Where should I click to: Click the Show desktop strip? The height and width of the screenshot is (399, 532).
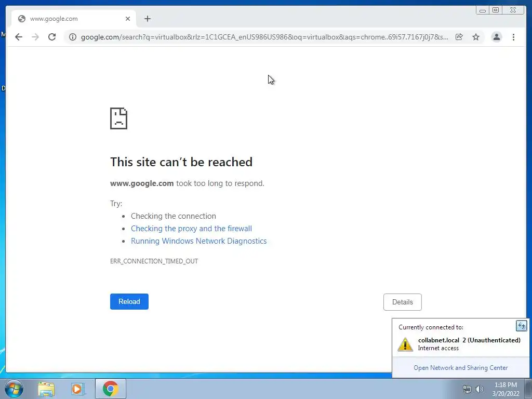tap(528, 389)
